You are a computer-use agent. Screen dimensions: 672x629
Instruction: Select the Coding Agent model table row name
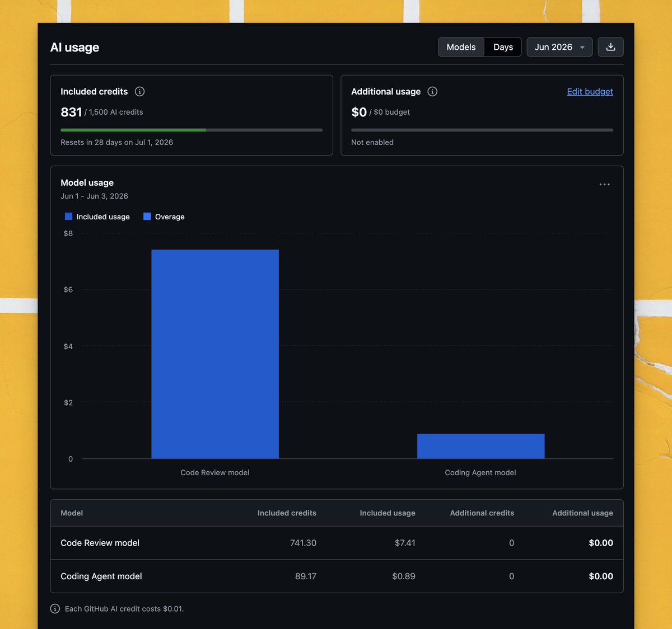point(101,576)
